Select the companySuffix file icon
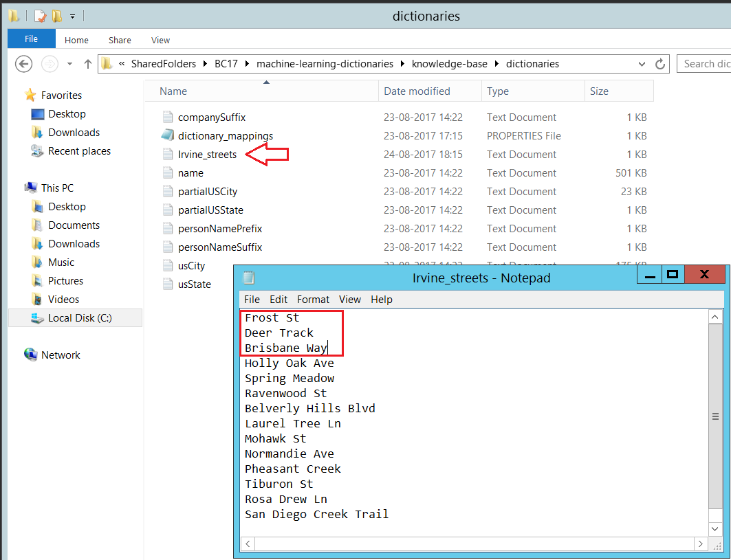The width and height of the screenshot is (731, 560). [168, 117]
